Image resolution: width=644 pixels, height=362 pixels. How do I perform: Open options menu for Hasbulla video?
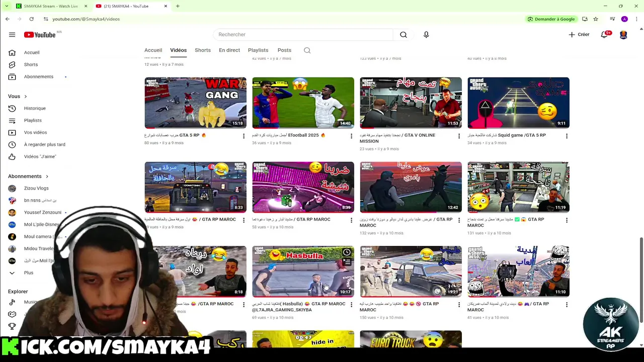tap(351, 305)
